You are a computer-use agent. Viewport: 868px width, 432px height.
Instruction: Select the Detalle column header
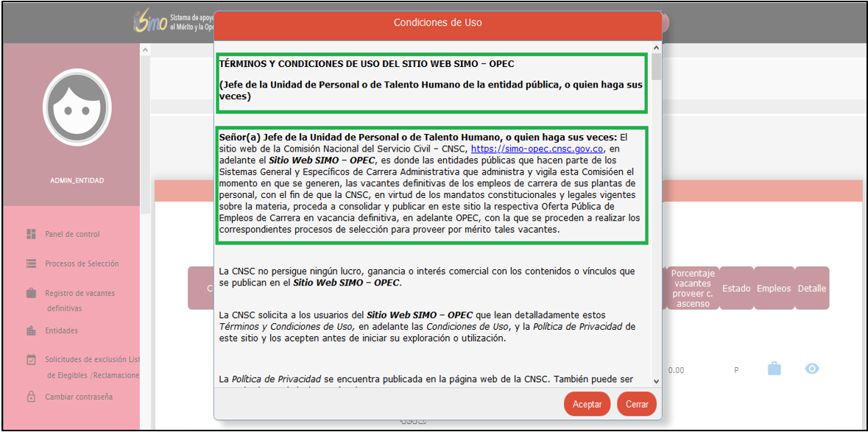pyautogui.click(x=811, y=288)
